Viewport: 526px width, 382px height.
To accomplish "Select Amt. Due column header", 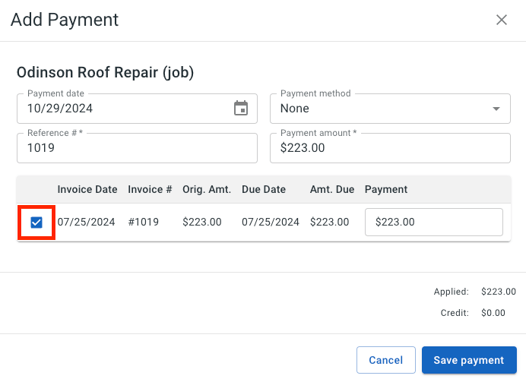I will click(332, 189).
